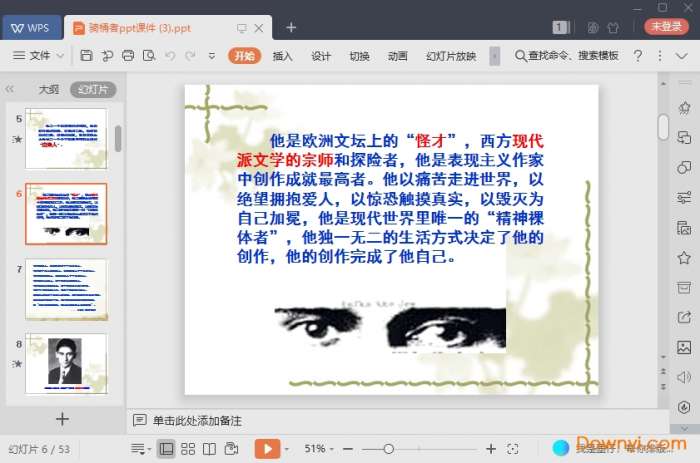
Task: Expand the 文件 dropdown arrow
Action: [x=60, y=56]
